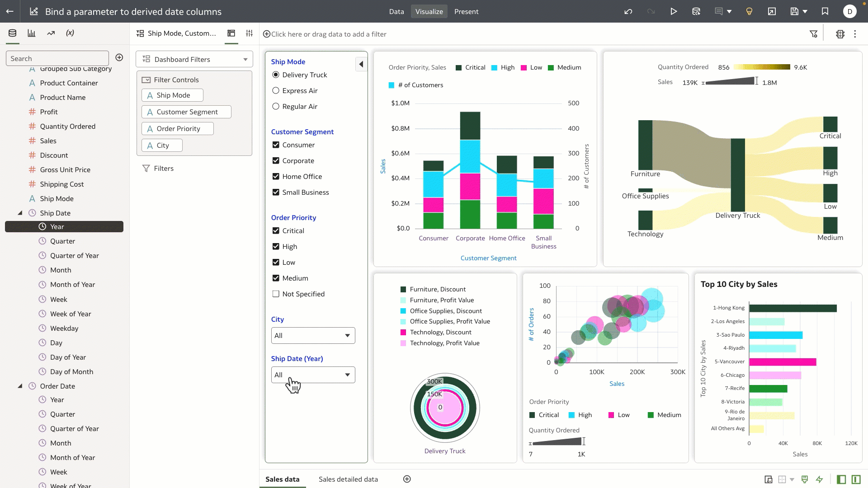Open the Analytics trend line pane icon

click(51, 33)
